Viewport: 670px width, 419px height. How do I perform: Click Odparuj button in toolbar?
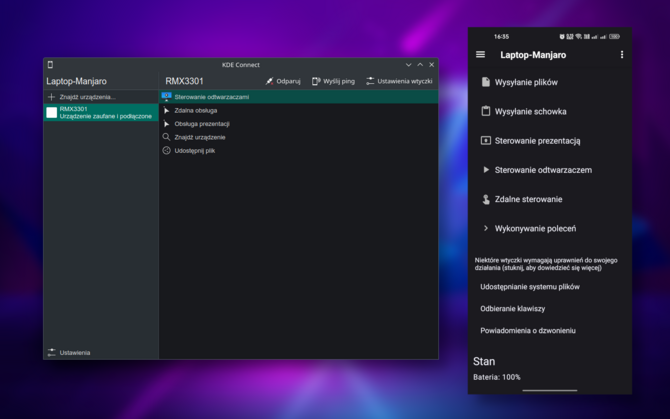[x=283, y=81]
